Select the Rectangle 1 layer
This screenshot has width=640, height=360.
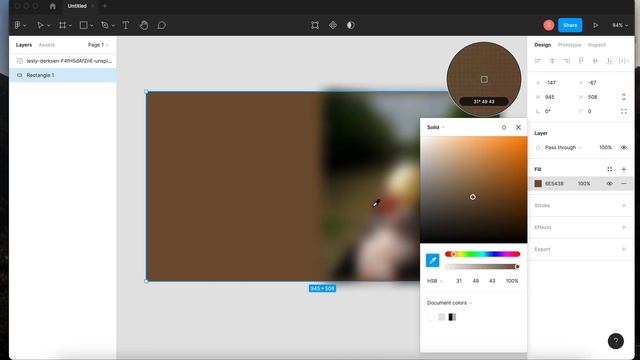click(x=62, y=75)
